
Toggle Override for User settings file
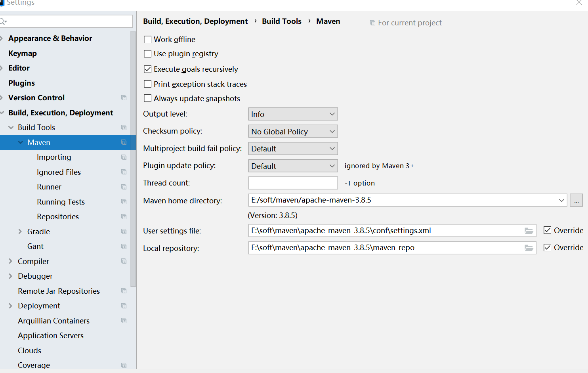click(548, 230)
